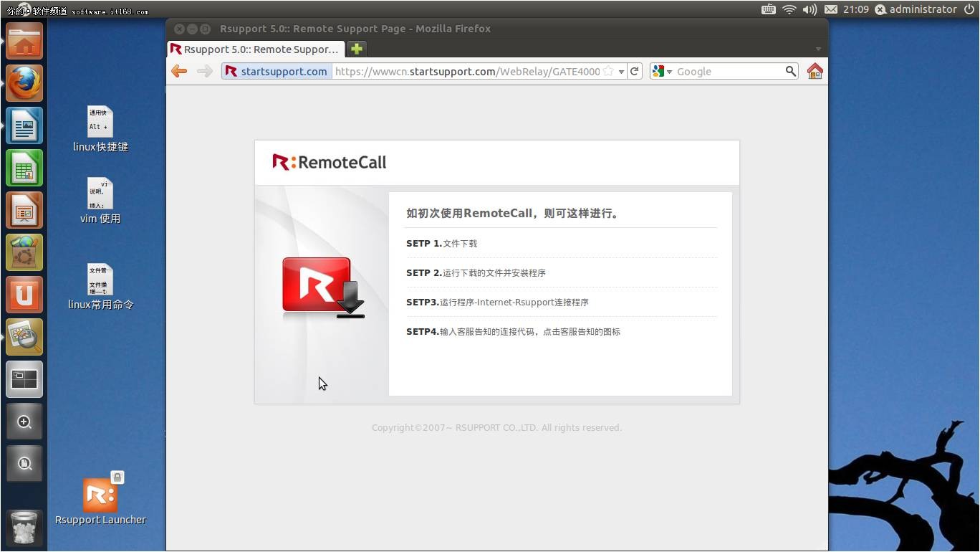The width and height of the screenshot is (980, 552).
Task: Open LibreOffice Writer from the dock
Action: [x=24, y=125]
